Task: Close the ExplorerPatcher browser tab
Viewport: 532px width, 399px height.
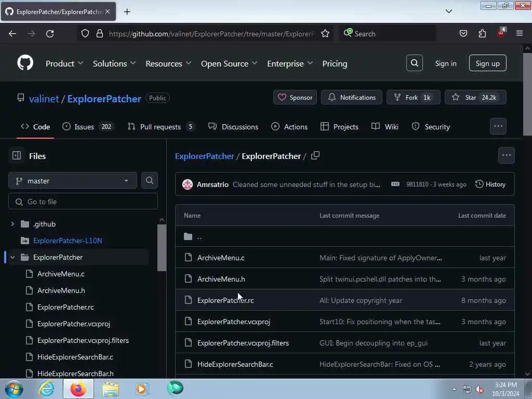Action: pos(108,11)
